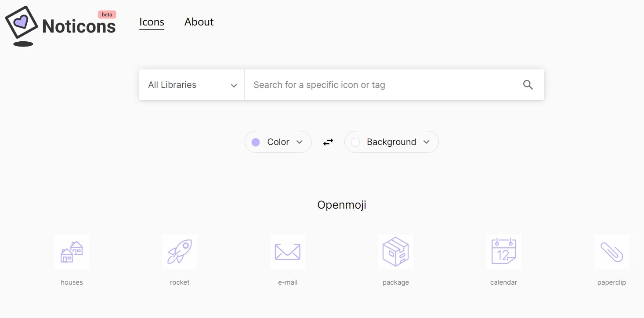This screenshot has height=318, width=644.
Task: Click the houses icon
Action: [x=72, y=252]
